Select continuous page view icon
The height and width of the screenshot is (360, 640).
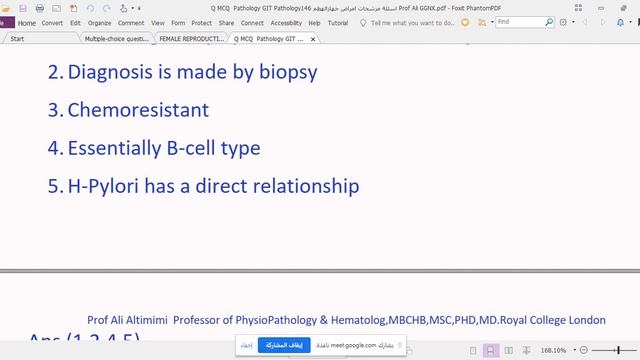491,350
